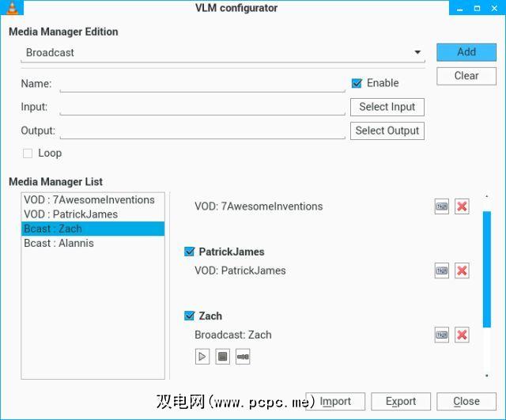506x420 pixels.
Task: Focus the Name text field
Action: click(x=202, y=84)
